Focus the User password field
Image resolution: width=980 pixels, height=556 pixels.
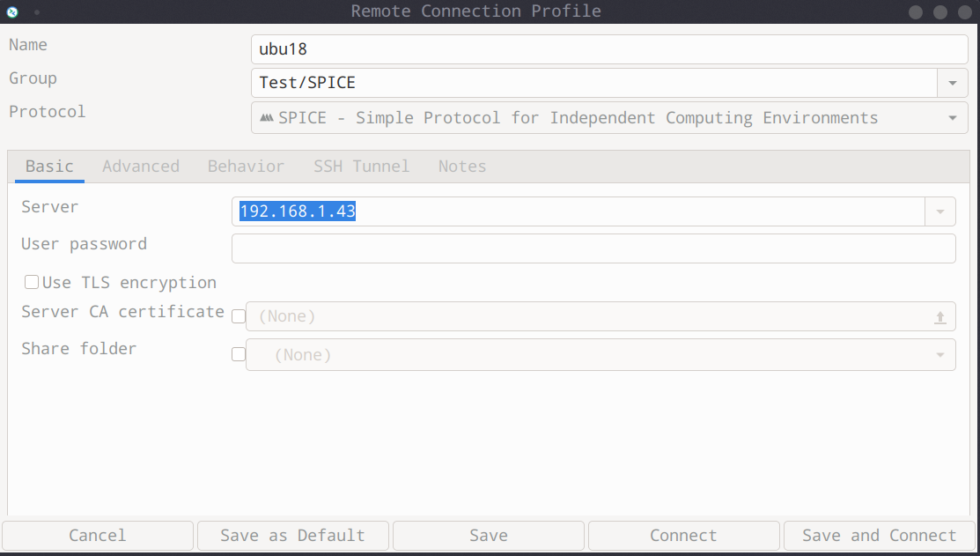[593, 248]
